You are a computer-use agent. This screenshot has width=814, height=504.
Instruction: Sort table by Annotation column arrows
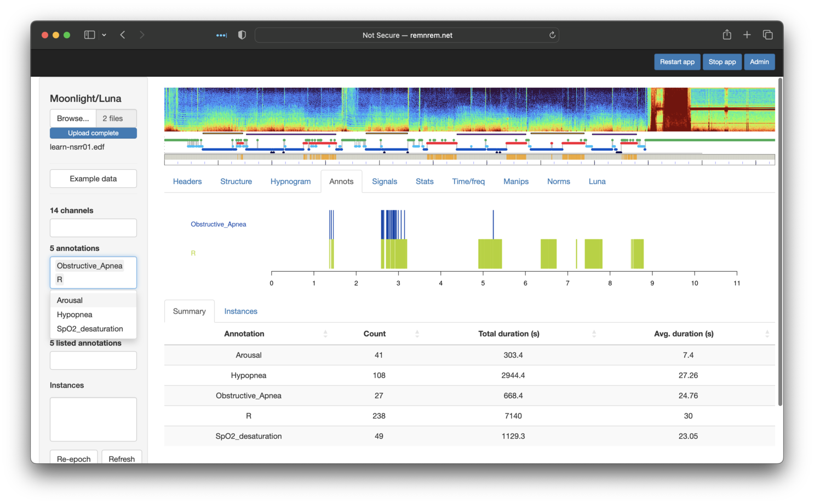325,334
